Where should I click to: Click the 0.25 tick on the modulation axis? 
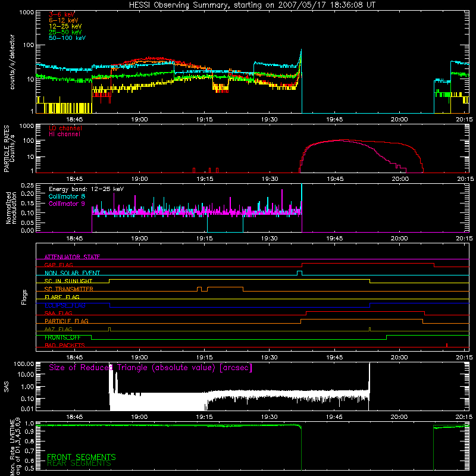[x=27, y=186]
